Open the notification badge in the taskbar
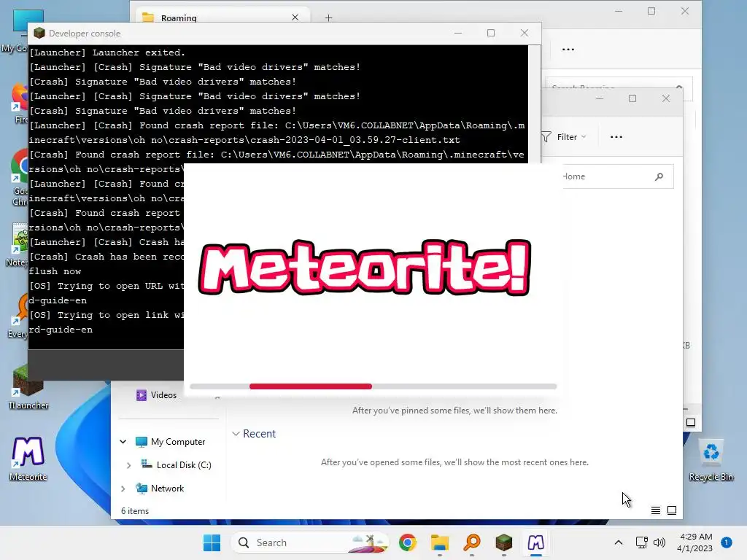Viewport: 747px width, 560px height. 727,542
